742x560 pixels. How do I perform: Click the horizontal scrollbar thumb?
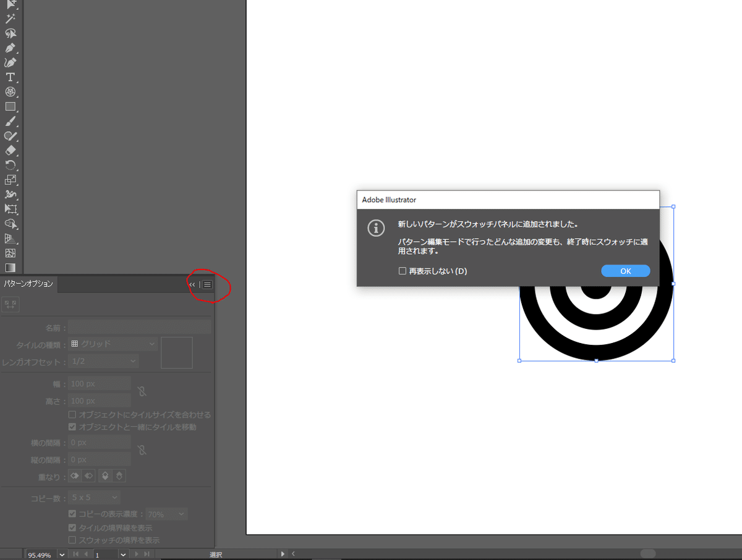click(x=647, y=554)
